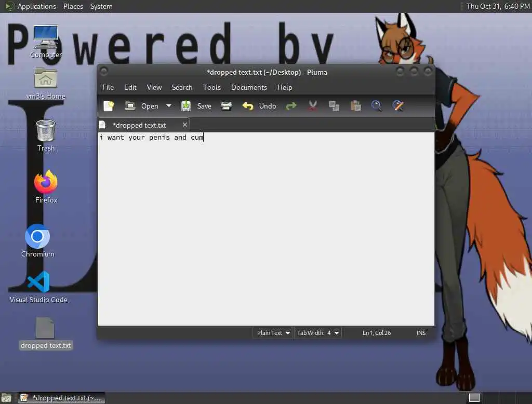
Task: Select the dropped text.txt desktop file
Action: pyautogui.click(x=46, y=333)
